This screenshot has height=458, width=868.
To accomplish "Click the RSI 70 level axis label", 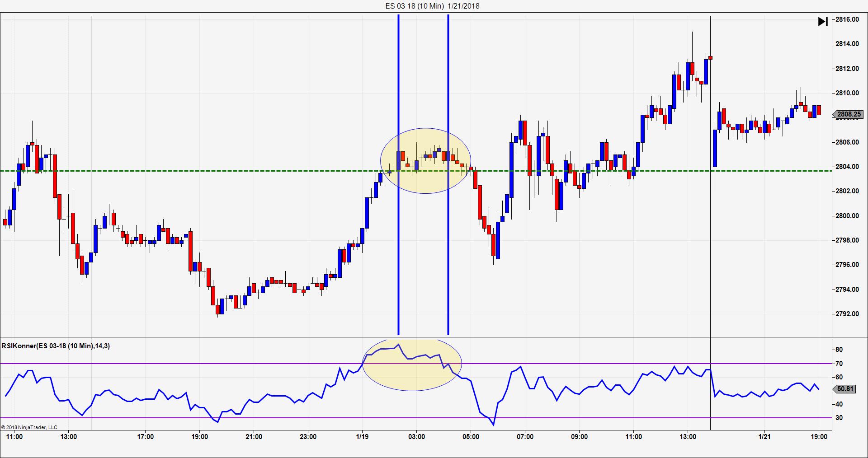I will [x=839, y=363].
